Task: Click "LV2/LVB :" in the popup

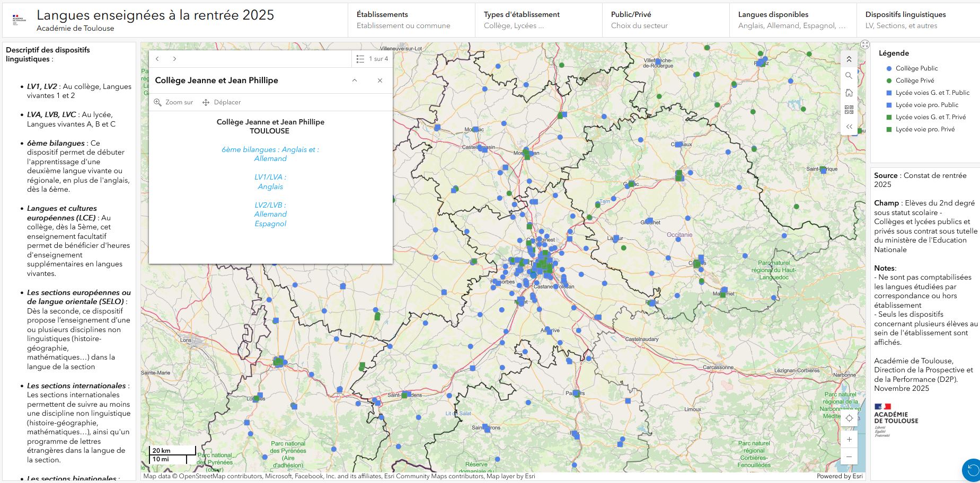Action: pyautogui.click(x=270, y=205)
